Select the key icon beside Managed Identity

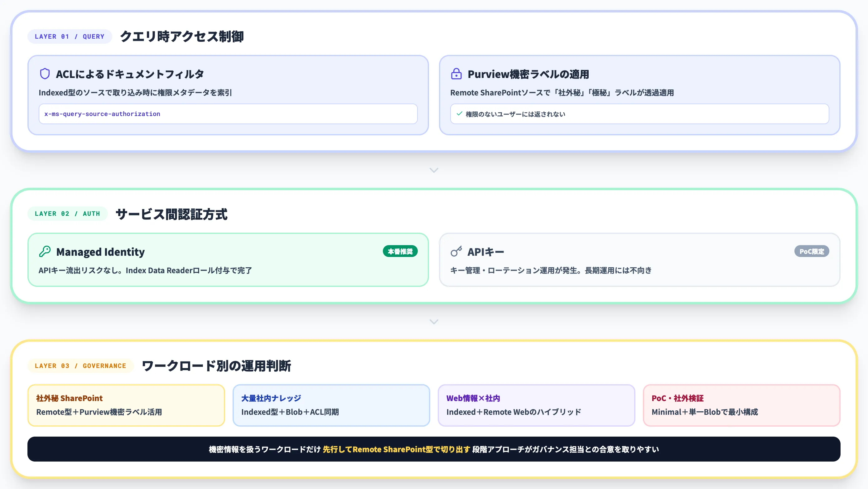(x=45, y=251)
